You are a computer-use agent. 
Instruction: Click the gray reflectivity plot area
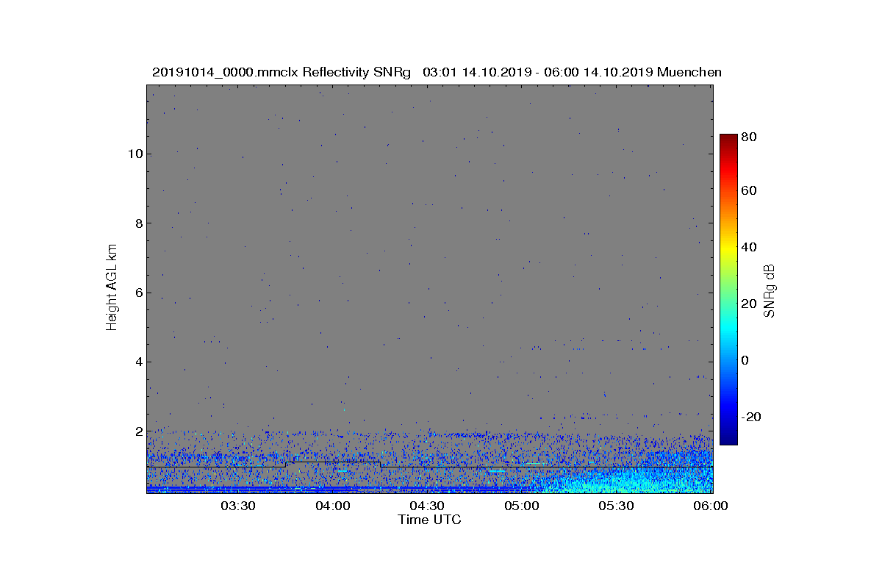pos(430,289)
